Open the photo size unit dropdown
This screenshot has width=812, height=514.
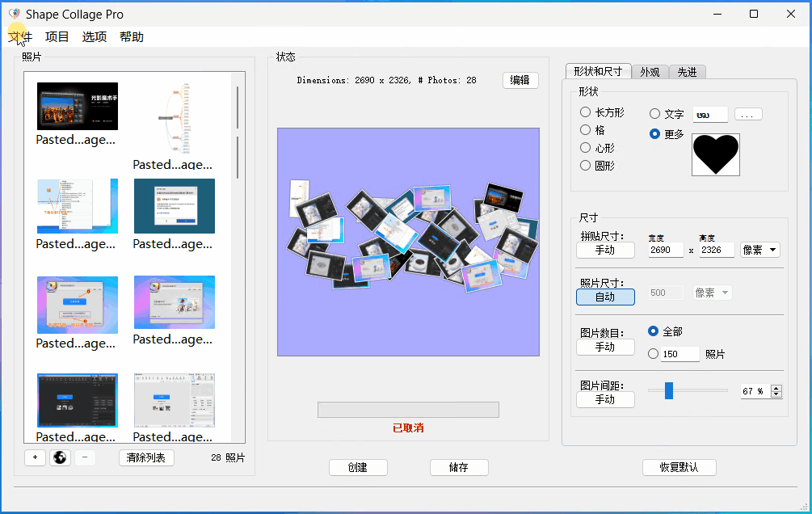click(x=712, y=293)
